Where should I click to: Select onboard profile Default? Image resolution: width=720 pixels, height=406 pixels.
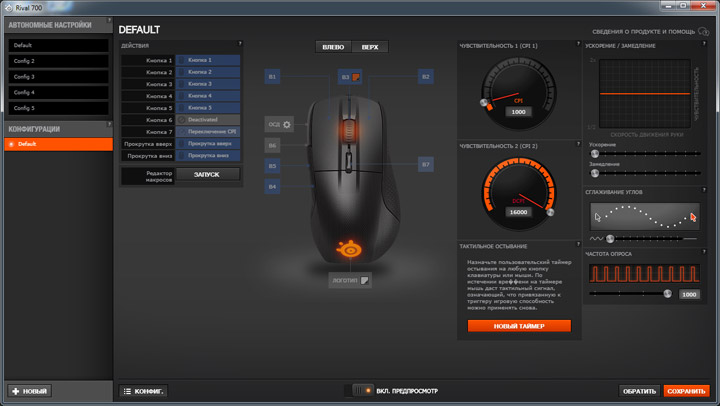(x=58, y=45)
